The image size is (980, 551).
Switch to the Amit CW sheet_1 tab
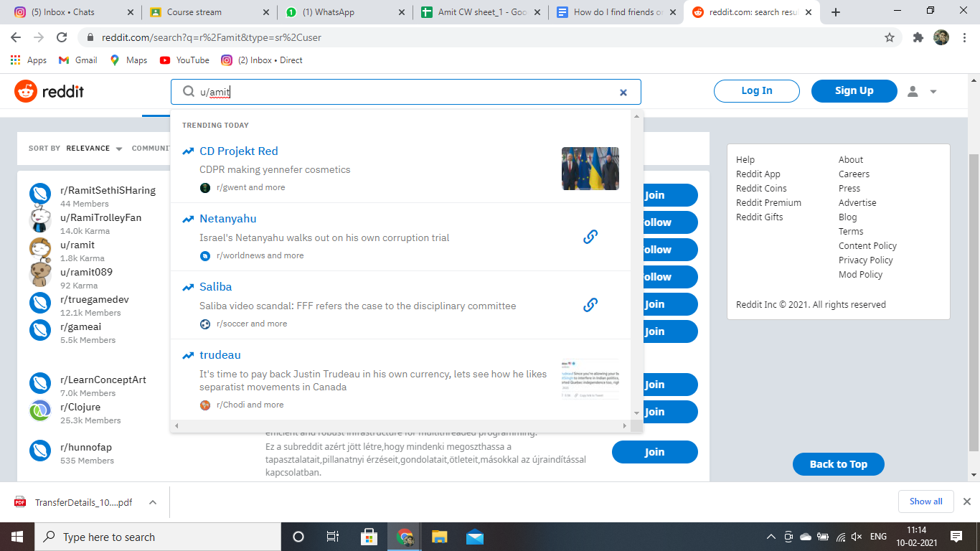(481, 12)
